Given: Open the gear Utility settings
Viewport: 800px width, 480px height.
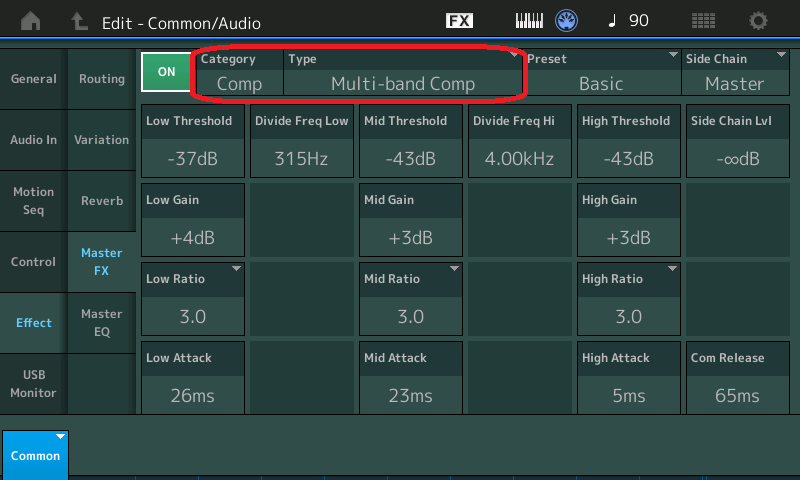Looking at the screenshot, I should click(x=759, y=20).
